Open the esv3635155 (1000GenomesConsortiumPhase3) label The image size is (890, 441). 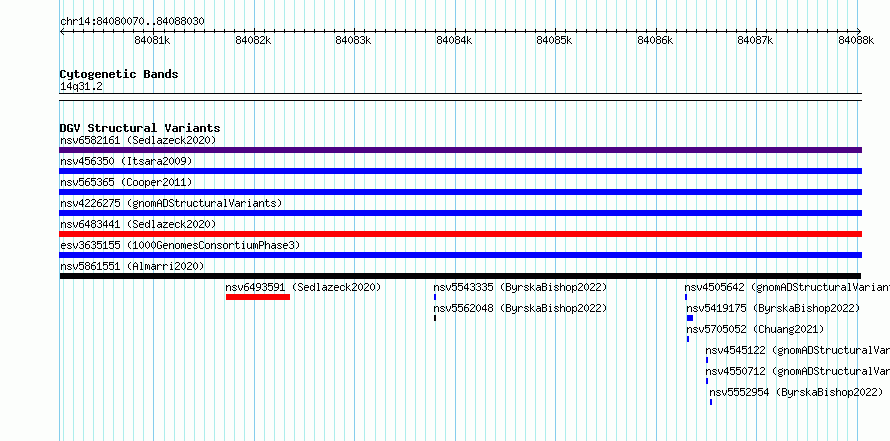[180, 245]
